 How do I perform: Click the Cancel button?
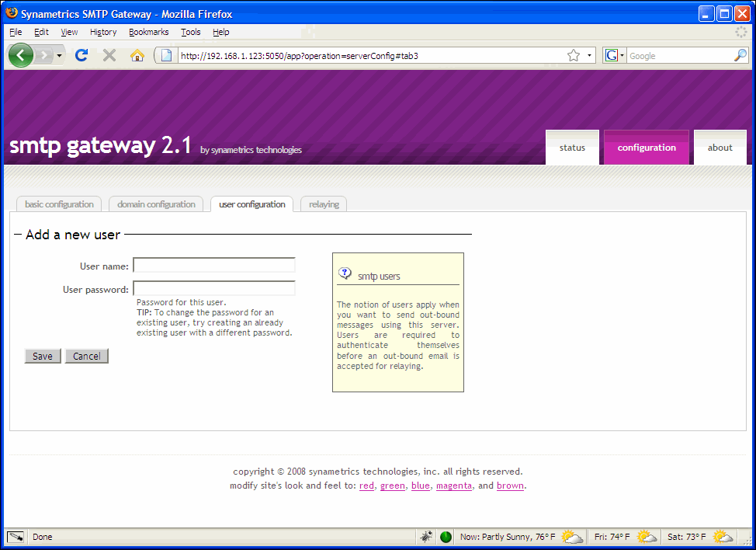point(87,356)
